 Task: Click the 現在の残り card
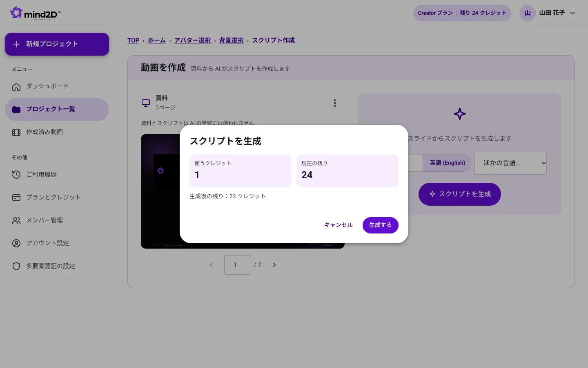pyautogui.click(x=347, y=171)
